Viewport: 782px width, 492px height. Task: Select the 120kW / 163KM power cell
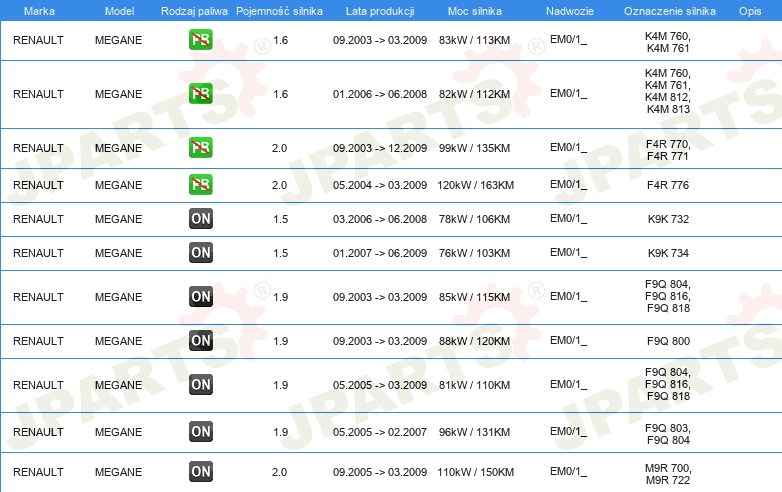(x=475, y=185)
